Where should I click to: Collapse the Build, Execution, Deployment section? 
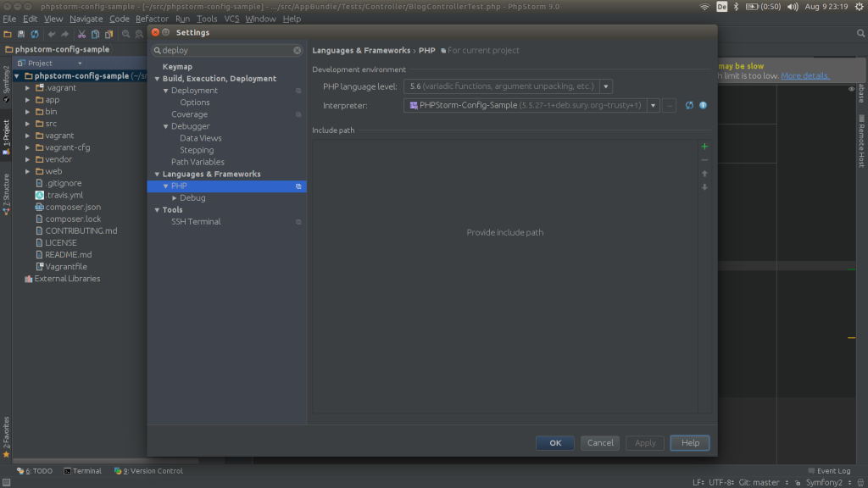[157, 79]
